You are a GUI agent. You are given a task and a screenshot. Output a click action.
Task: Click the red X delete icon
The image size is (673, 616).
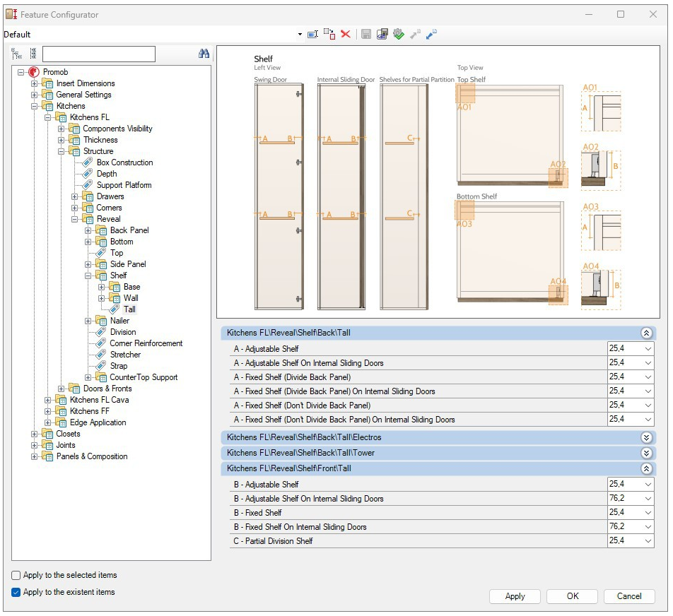(x=346, y=34)
